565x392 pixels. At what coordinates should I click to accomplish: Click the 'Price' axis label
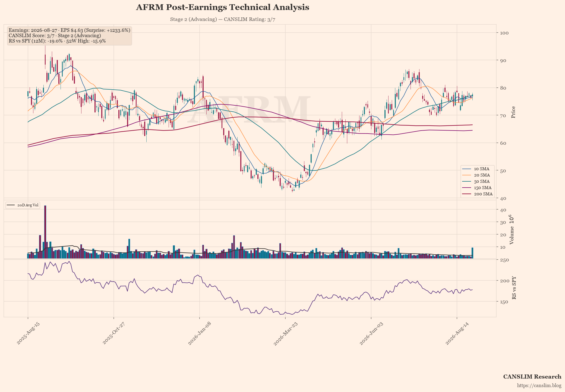coord(513,112)
